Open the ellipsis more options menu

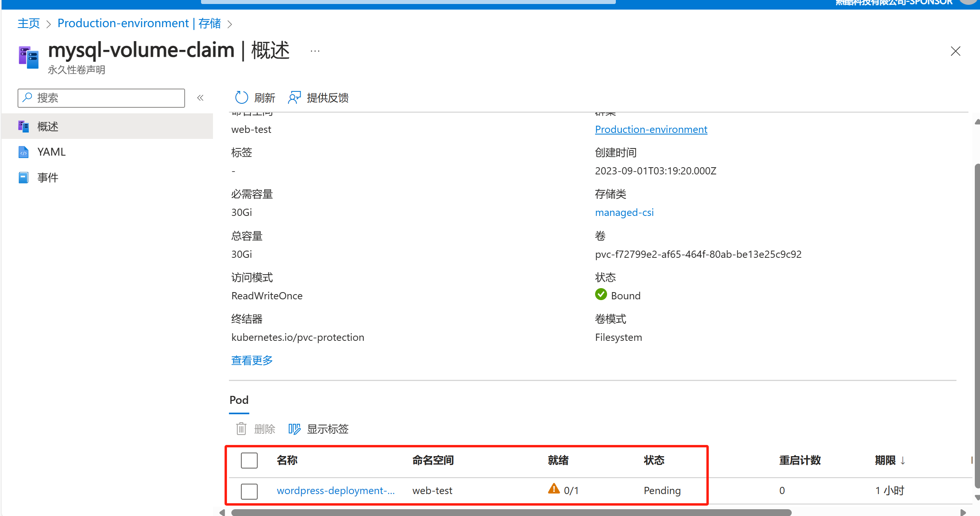pyautogui.click(x=315, y=51)
